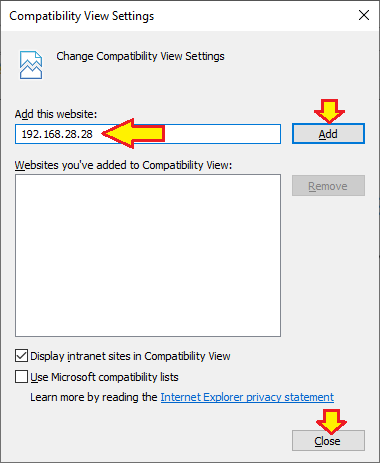Click the 'Add this website:' label
The height and width of the screenshot is (463, 380).
point(56,114)
